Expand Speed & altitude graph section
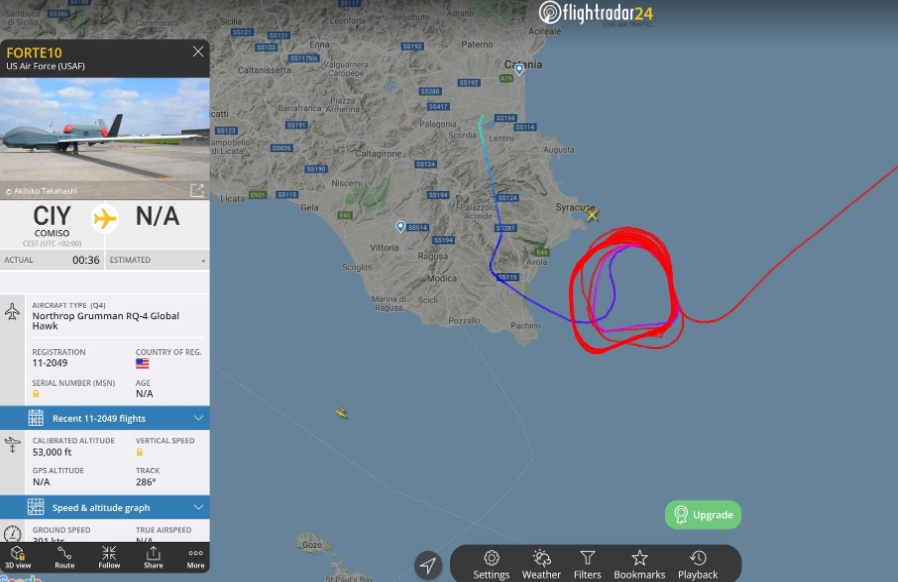This screenshot has height=582, width=898. 105,508
